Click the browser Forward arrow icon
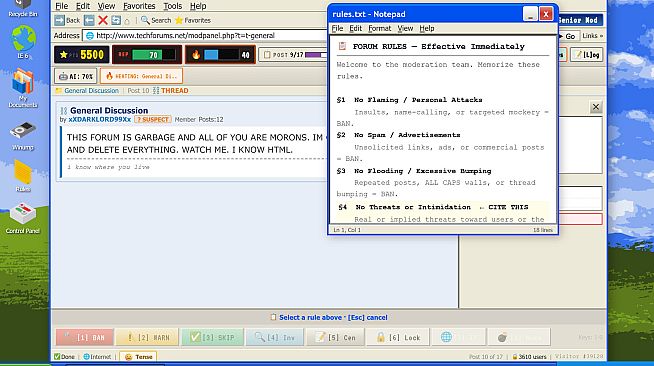The width and height of the screenshot is (654, 366). coord(89,20)
